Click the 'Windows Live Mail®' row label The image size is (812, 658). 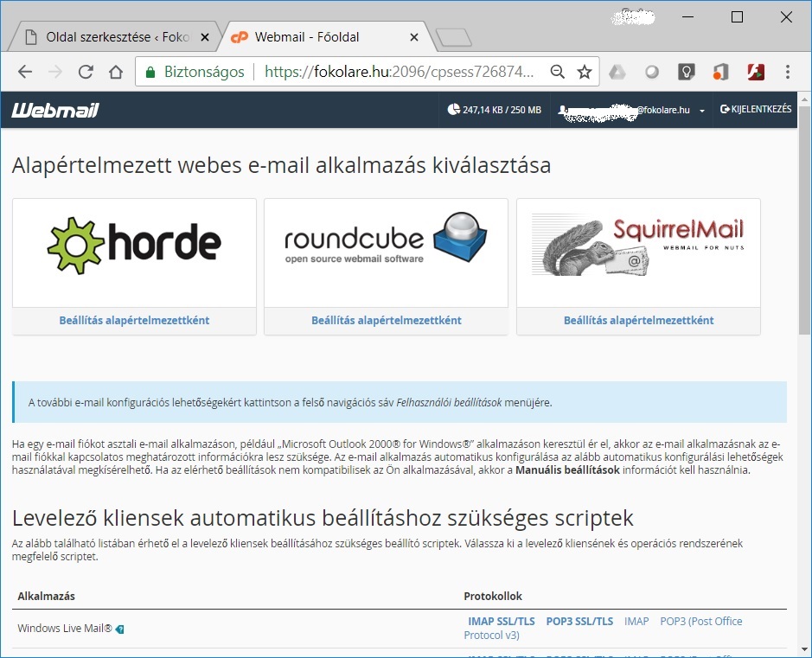tap(65, 629)
